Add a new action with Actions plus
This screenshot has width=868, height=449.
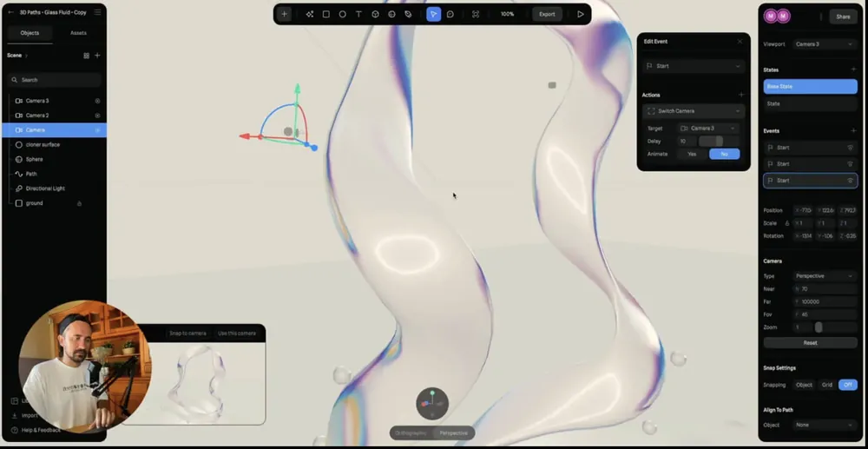coord(741,95)
